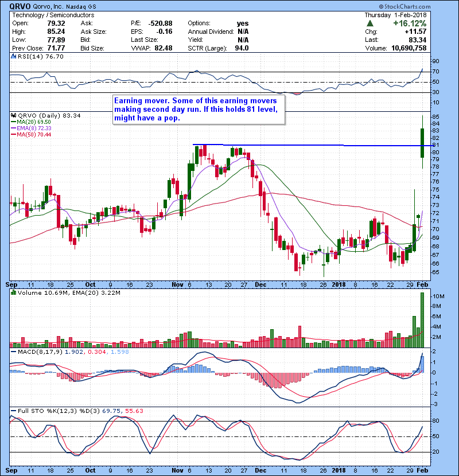Click the Ask Size label
This screenshot has height=476, width=459.
pos(94,32)
